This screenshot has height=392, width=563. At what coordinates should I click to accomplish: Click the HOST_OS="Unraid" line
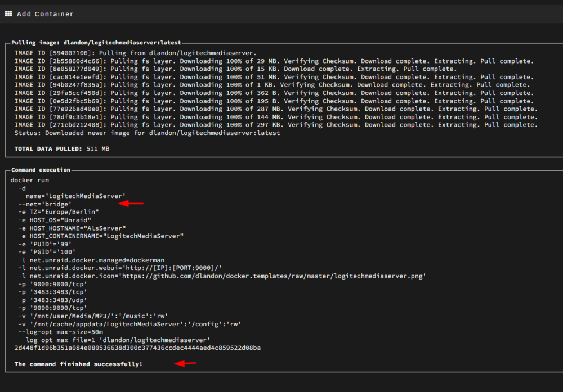point(55,220)
